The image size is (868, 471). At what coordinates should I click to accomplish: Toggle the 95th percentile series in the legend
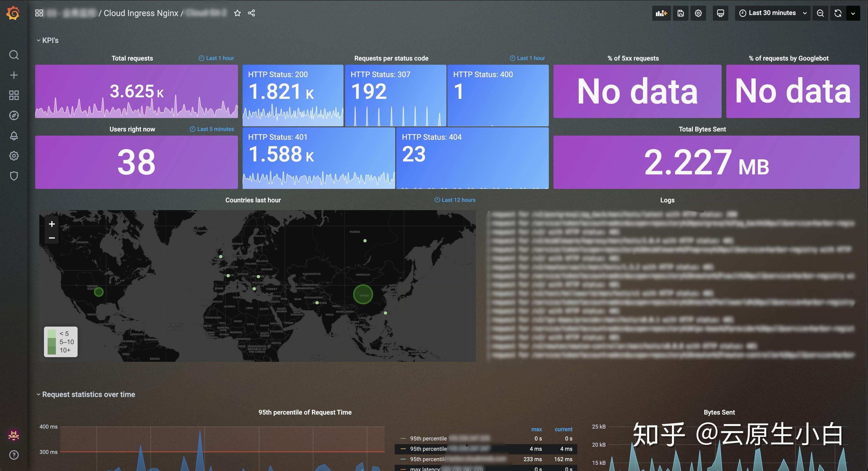click(428, 438)
